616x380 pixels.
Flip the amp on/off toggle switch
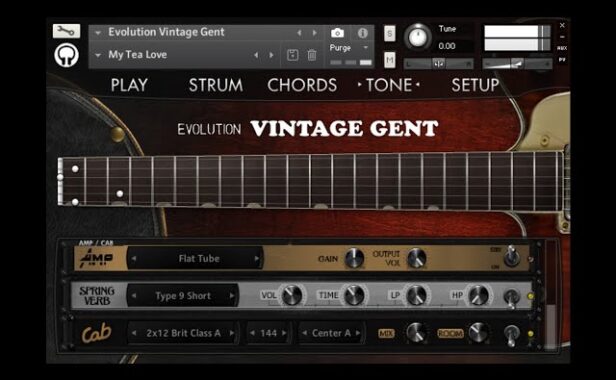pyautogui.click(x=511, y=256)
